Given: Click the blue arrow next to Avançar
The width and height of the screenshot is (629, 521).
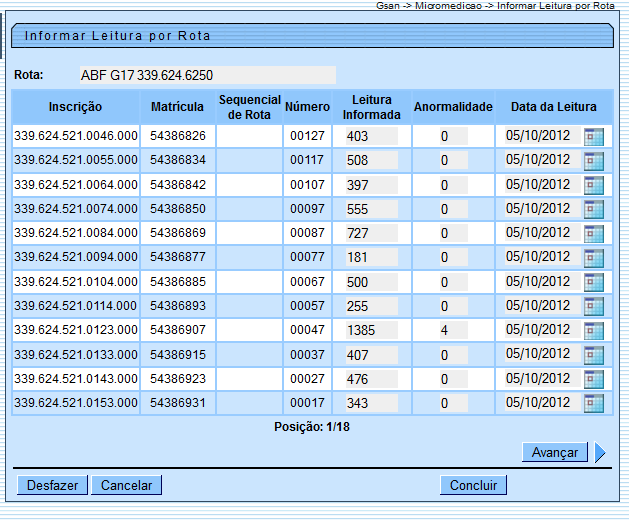Looking at the screenshot, I should (600, 452).
